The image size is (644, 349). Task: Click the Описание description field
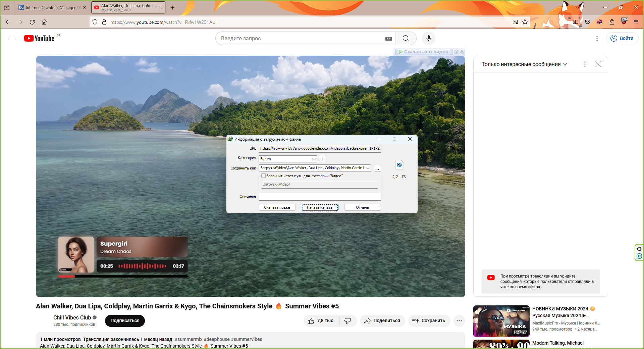point(320,197)
